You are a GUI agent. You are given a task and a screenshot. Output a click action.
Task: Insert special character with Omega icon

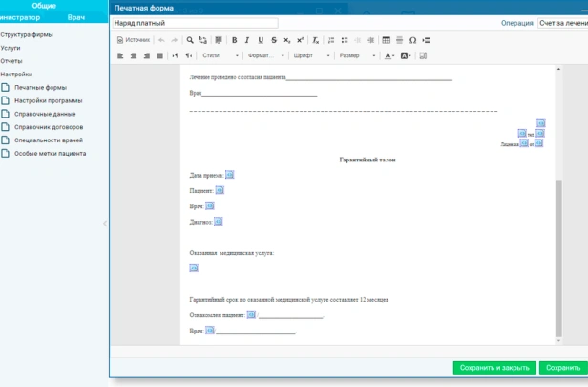412,40
